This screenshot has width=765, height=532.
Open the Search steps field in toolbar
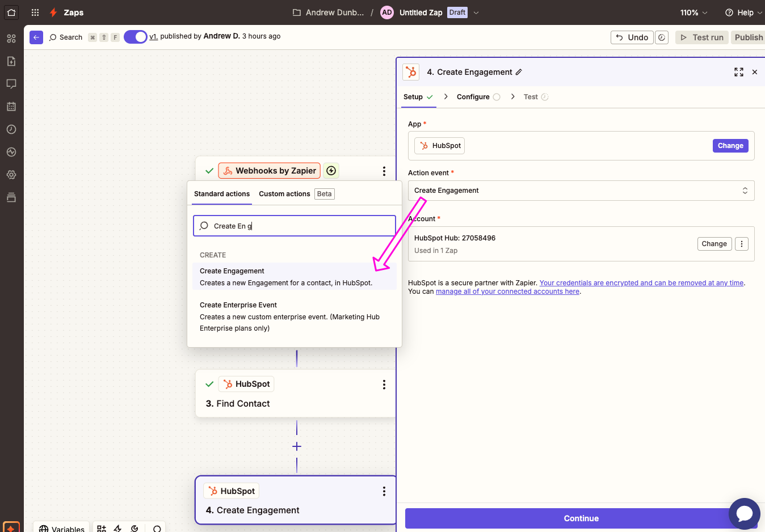coord(66,37)
